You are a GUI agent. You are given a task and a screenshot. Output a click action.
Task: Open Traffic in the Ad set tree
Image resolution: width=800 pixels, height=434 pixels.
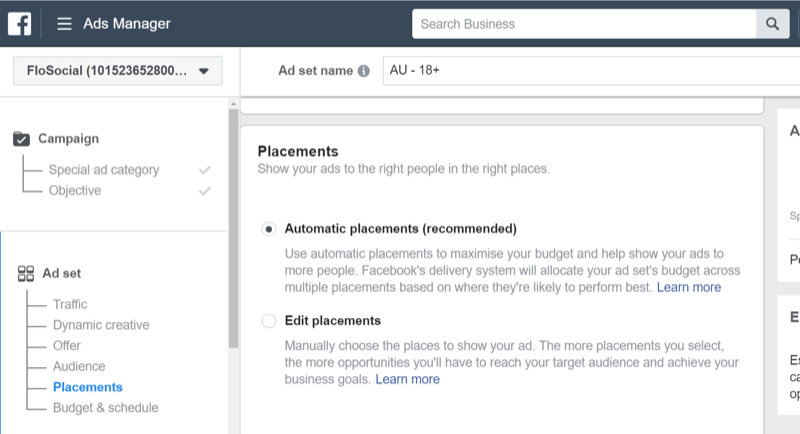point(70,304)
